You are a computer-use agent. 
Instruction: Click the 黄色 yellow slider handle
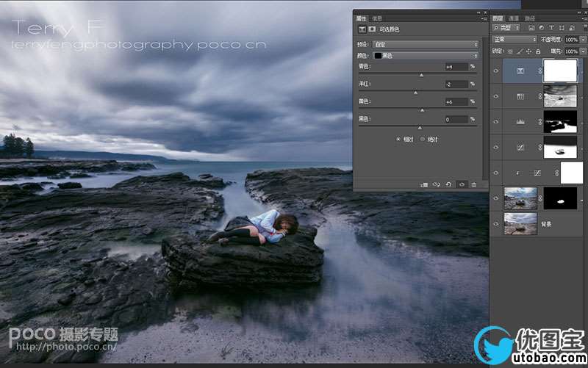pos(422,110)
